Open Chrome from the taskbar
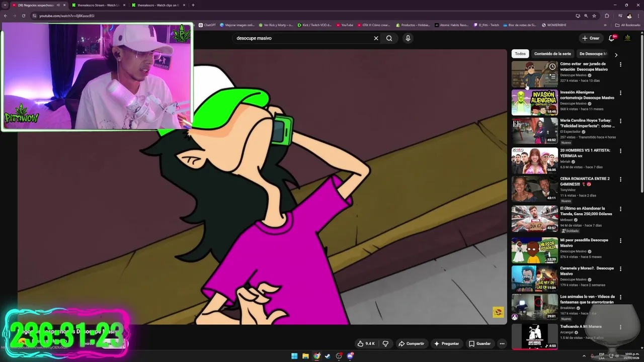 point(316,356)
